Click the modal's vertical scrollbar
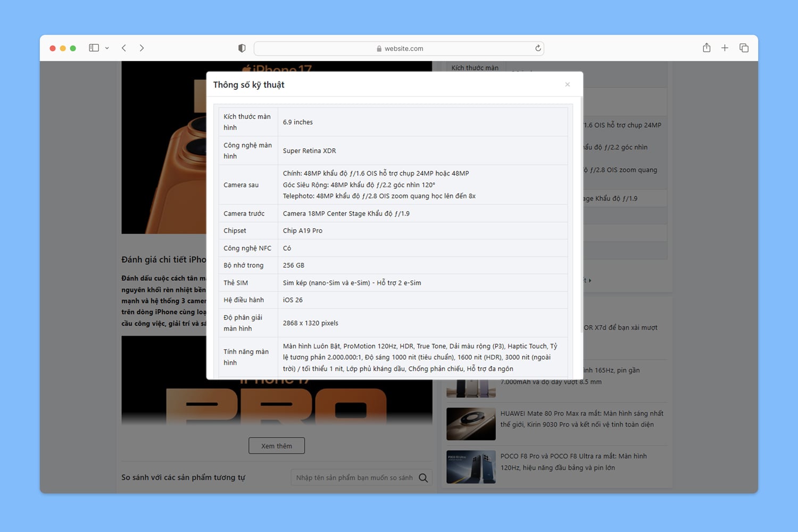The image size is (798, 532). click(x=581, y=213)
